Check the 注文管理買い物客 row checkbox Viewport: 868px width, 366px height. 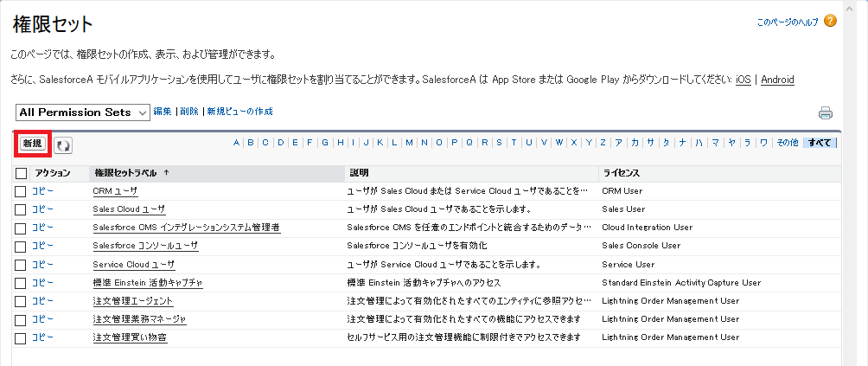[21, 338]
